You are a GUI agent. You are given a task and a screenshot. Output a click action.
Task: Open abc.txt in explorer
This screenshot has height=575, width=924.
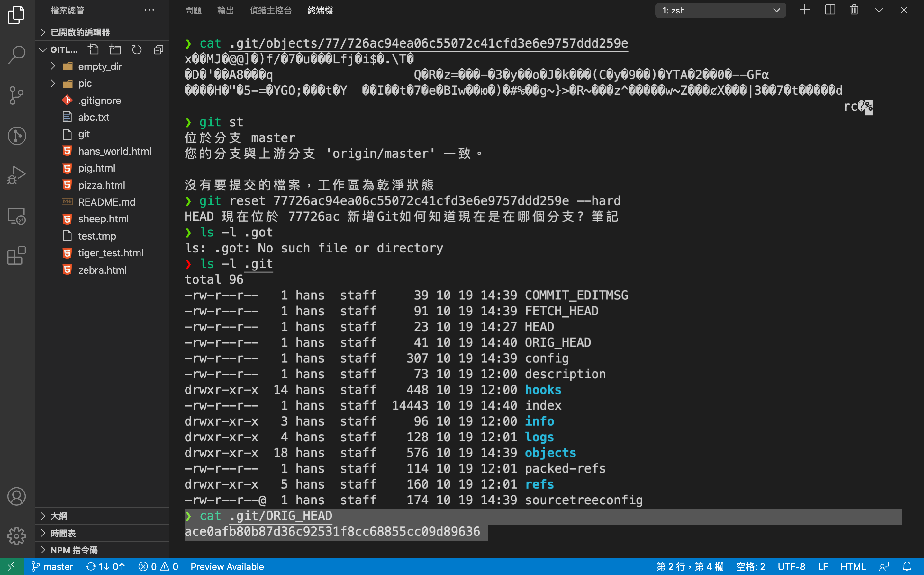(102, 117)
